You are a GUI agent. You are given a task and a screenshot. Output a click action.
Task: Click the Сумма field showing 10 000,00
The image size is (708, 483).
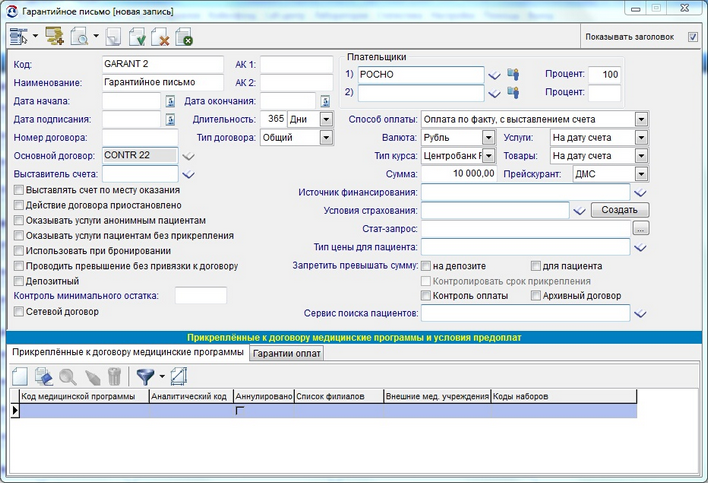459,174
